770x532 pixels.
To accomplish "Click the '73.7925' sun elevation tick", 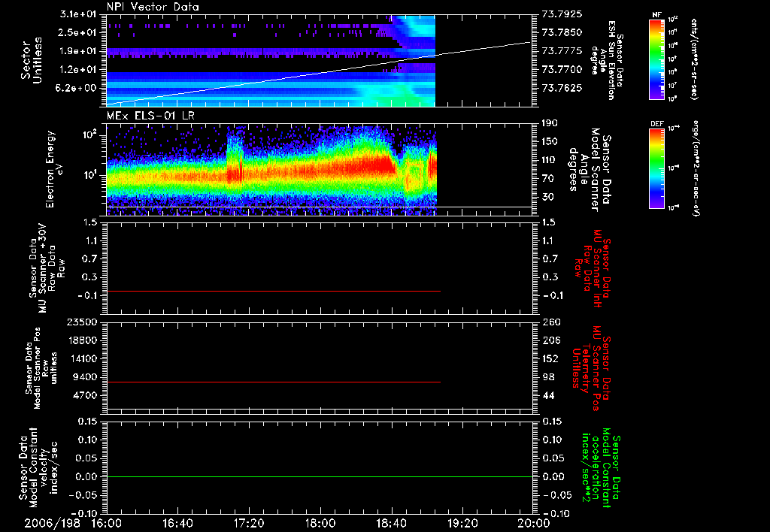I will coord(562,14).
